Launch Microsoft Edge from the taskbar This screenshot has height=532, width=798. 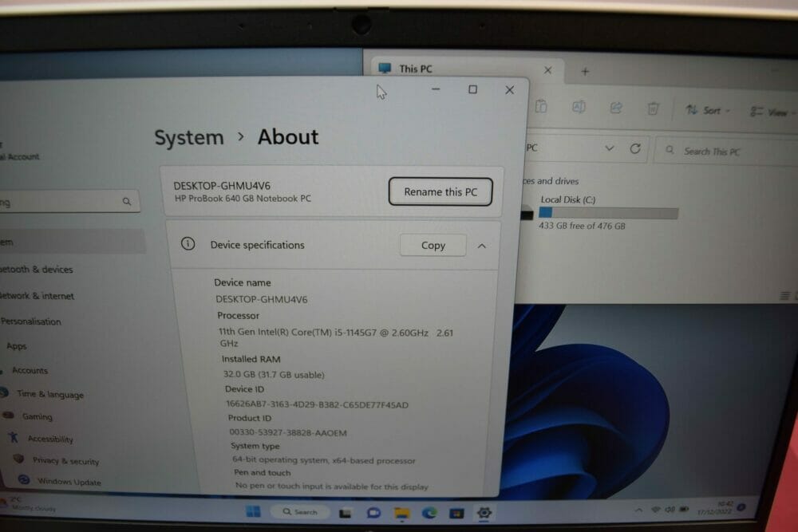pos(429,513)
